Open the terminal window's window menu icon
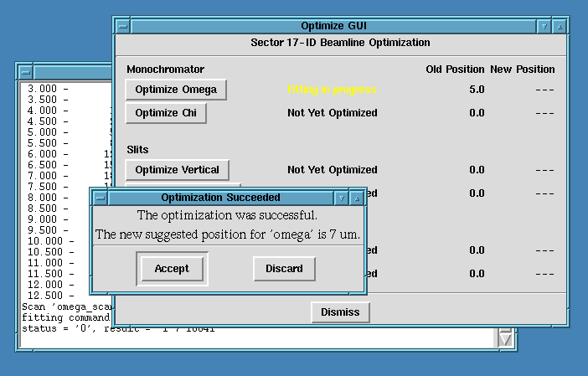588x376 pixels. (26, 72)
